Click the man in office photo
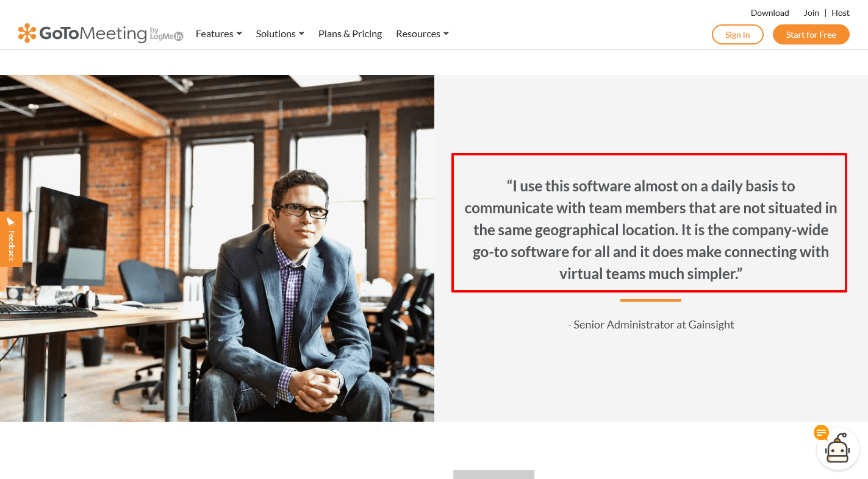Viewport: 868px width, 479px height. pos(217,248)
